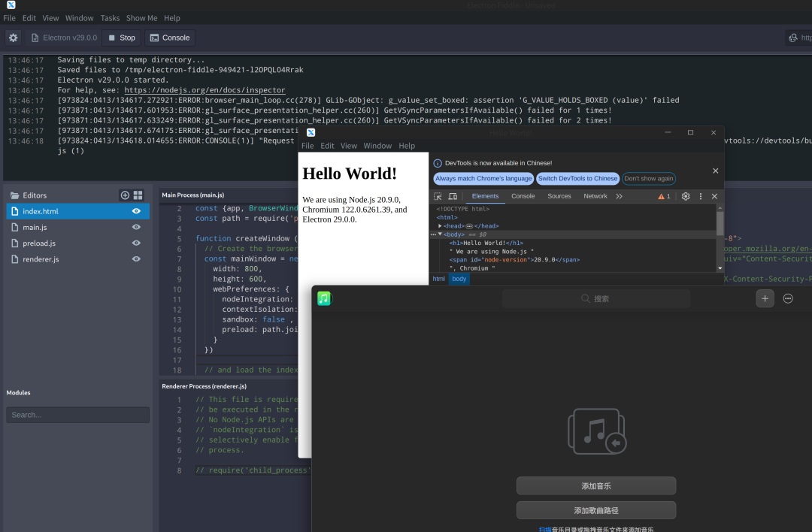Click Electron Fiddle app logo icon
The height and width of the screenshot is (532, 812).
[11, 5]
